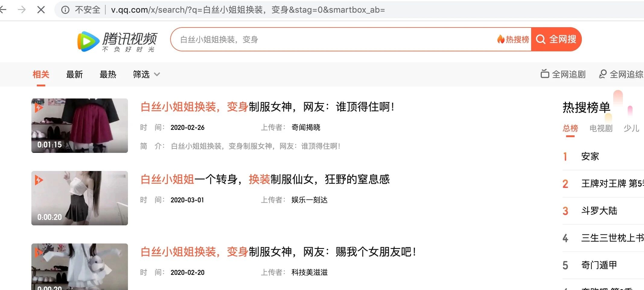This screenshot has height=290, width=644.
Task: Click the description text after 简介
Action: [256, 146]
